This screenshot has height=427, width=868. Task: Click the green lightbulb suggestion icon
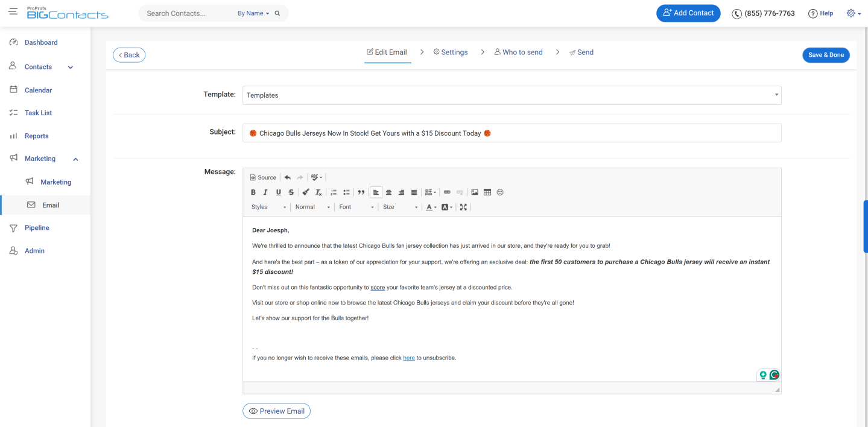pyautogui.click(x=763, y=375)
